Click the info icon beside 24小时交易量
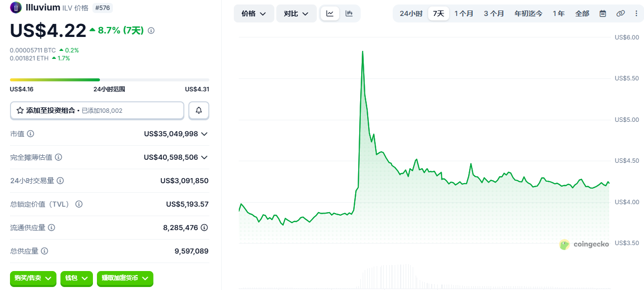 point(60,181)
